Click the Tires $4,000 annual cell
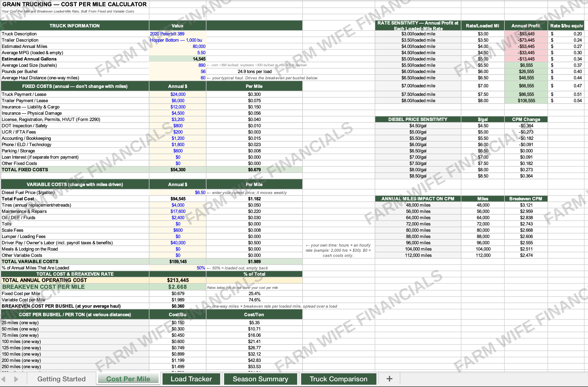 (x=177, y=205)
